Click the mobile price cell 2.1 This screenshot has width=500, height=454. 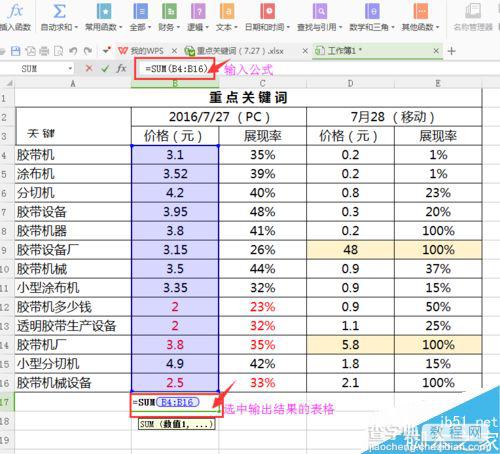(350, 383)
